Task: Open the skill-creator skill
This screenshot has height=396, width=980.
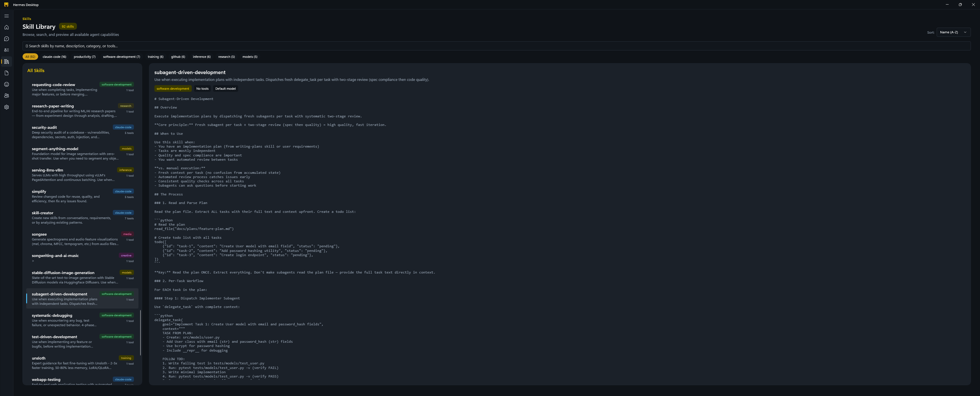Action: (83, 217)
